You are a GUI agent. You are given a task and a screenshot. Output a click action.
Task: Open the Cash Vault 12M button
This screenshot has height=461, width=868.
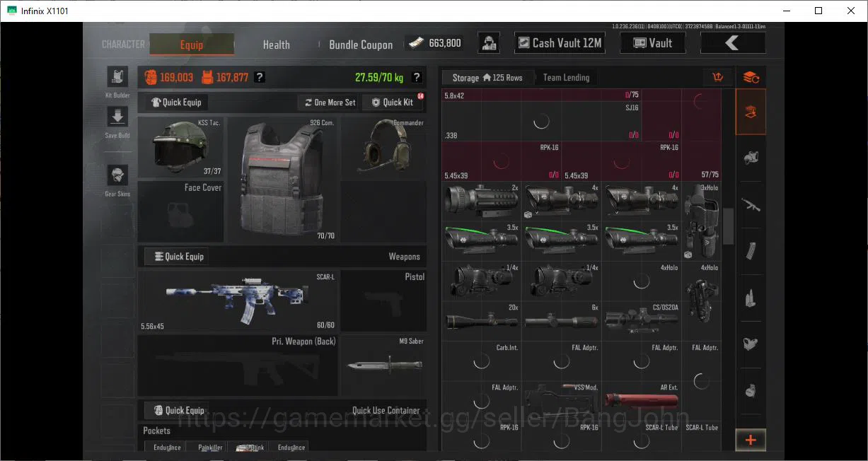(560, 43)
